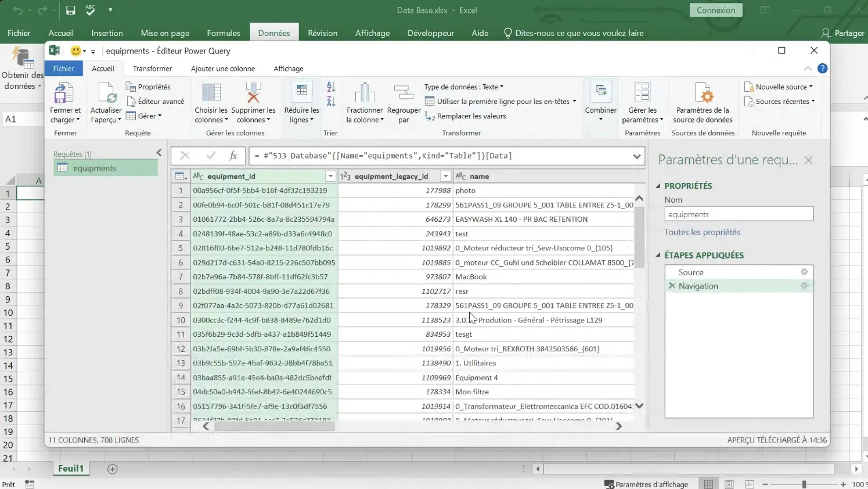868x489 pixels.
Task: Click Choisir les colonnes icon
Action: pos(211,93)
